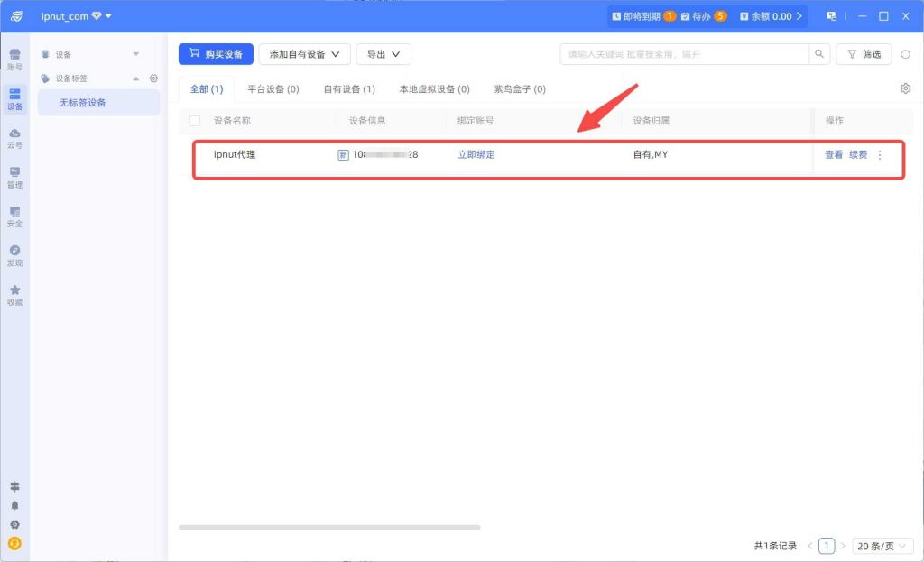Image resolution: width=924 pixels, height=562 pixels.
Task: Click the keyword search input field
Action: (683, 54)
